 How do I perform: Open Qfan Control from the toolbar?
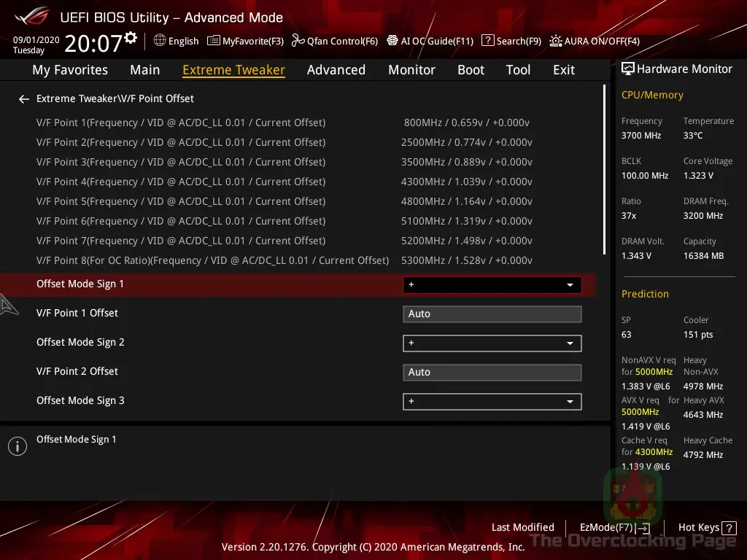[x=335, y=41]
